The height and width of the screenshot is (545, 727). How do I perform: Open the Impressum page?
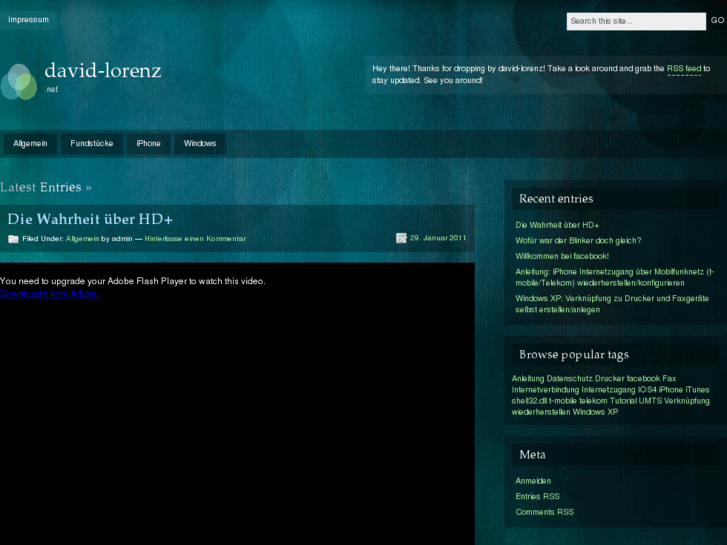28,19
